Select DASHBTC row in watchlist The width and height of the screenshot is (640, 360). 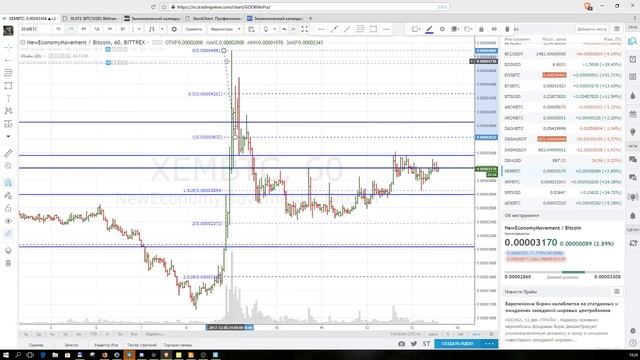click(x=562, y=129)
